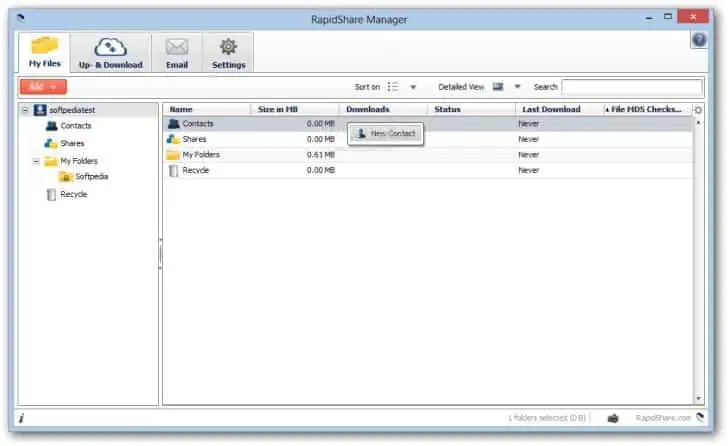Image resolution: width=728 pixels, height=446 pixels.
Task: Click the Detailed View icon
Action: click(498, 87)
